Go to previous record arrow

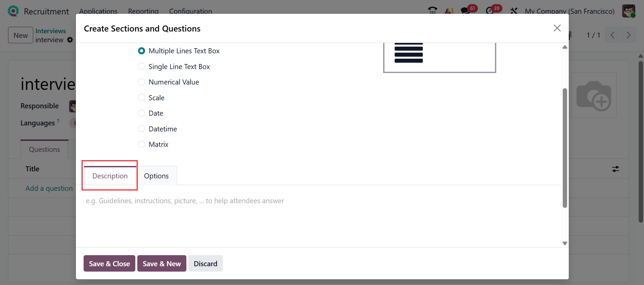612,35
